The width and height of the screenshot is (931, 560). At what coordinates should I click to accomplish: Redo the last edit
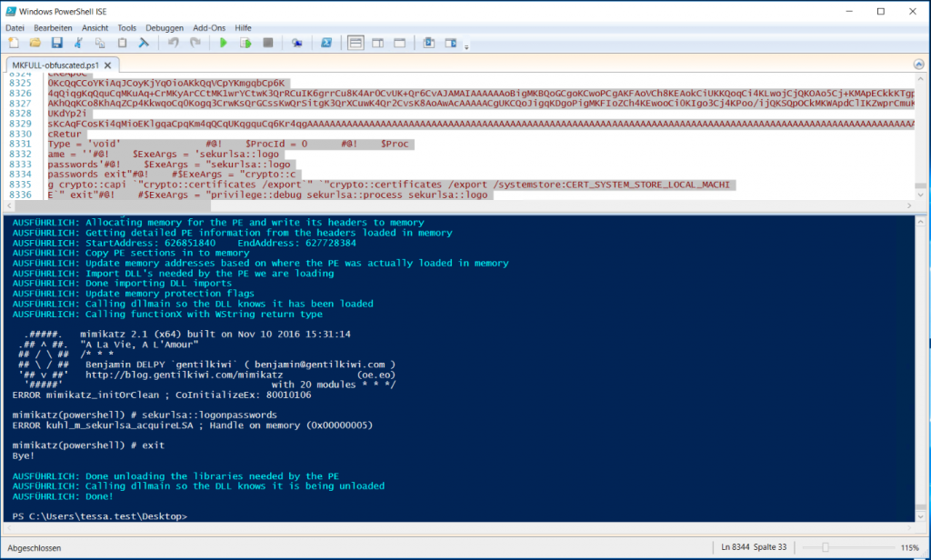coord(195,43)
